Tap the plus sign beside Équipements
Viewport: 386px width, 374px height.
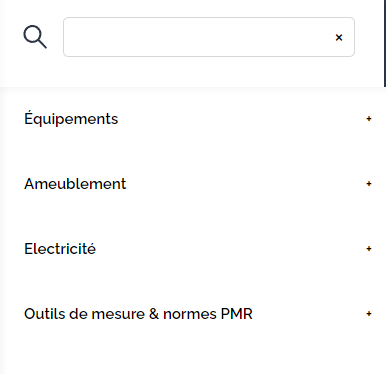point(369,119)
